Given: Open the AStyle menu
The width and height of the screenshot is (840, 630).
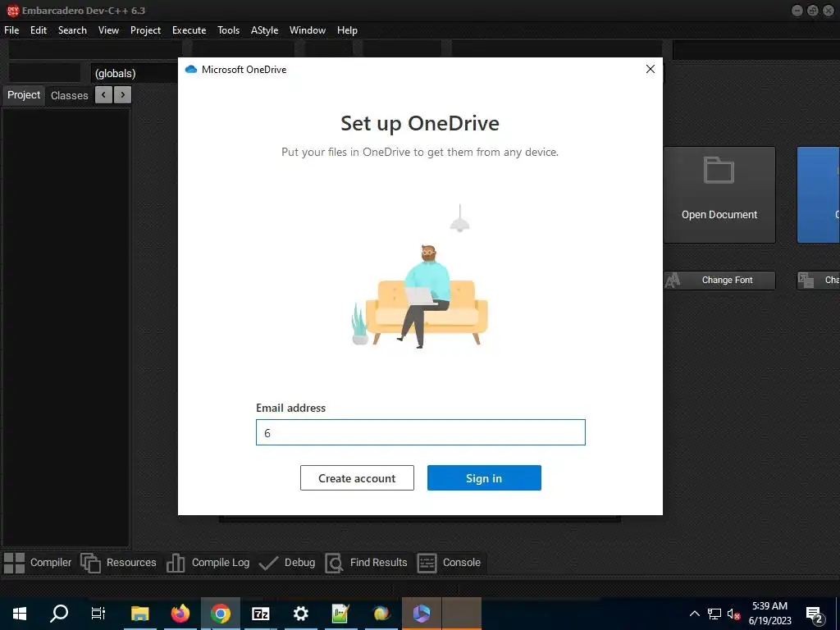Looking at the screenshot, I should click(x=264, y=30).
